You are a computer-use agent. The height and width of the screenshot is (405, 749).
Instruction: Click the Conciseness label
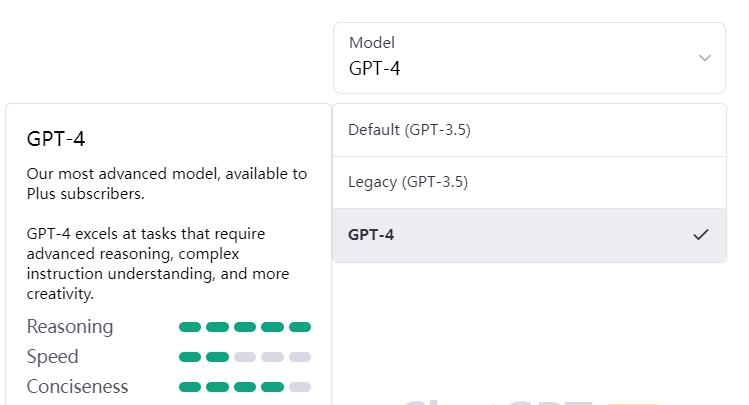pos(77,387)
